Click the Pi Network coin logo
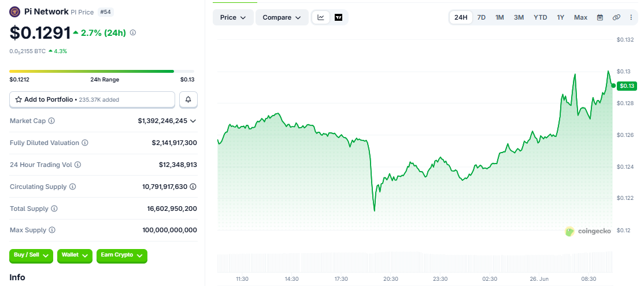 pos(15,12)
